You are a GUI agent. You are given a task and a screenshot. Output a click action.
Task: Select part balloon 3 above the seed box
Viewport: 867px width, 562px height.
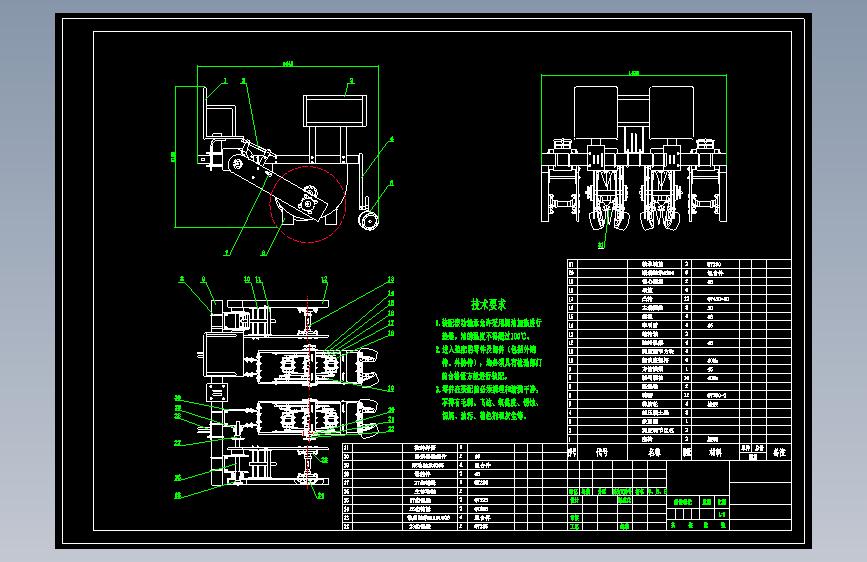[351, 81]
